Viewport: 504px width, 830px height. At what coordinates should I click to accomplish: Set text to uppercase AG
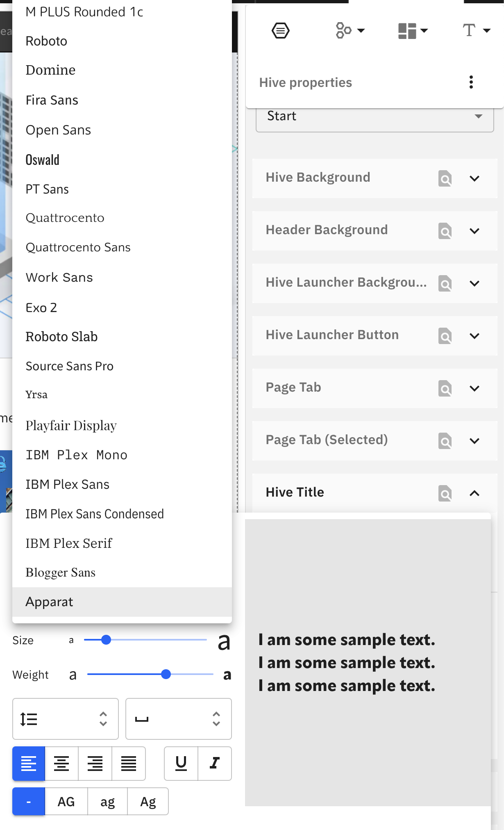point(66,801)
